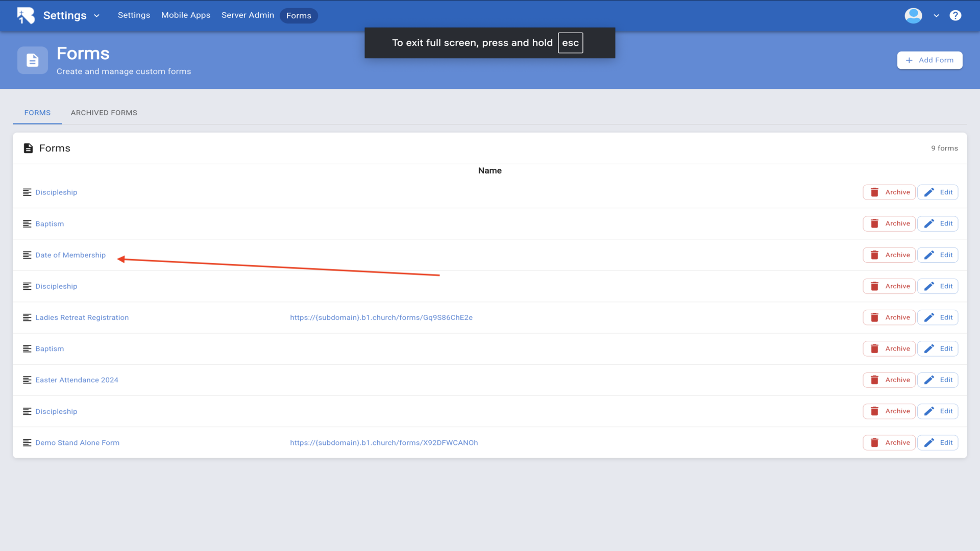Switch to Archived Forms tab

[x=104, y=113]
